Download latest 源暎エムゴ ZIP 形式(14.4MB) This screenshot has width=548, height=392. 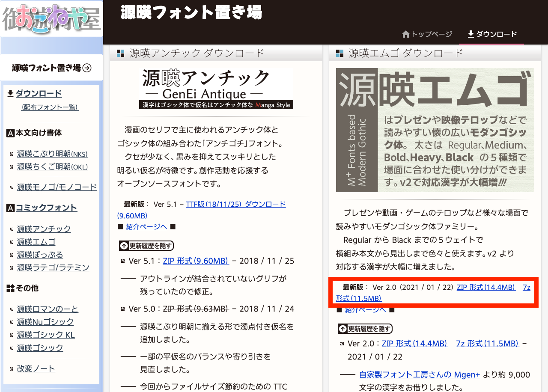pyautogui.click(x=486, y=287)
